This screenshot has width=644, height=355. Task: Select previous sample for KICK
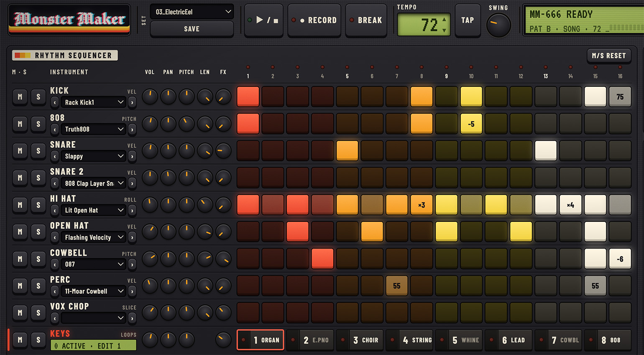54,102
